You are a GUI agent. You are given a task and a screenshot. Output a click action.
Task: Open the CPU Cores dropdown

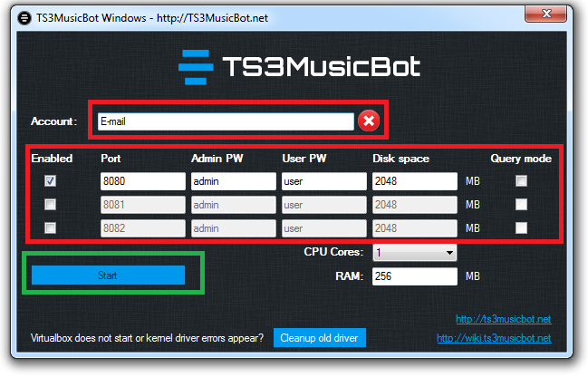pyautogui.click(x=414, y=253)
